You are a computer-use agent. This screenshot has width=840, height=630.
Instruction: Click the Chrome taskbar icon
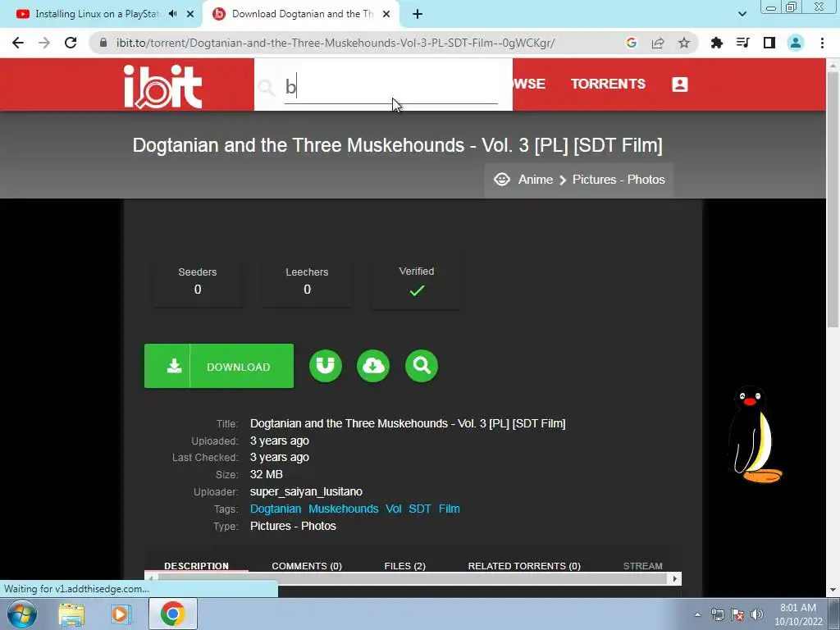click(172, 614)
